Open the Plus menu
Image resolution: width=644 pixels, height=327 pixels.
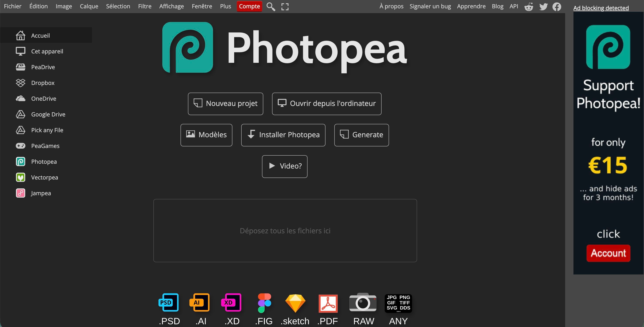[x=225, y=6]
